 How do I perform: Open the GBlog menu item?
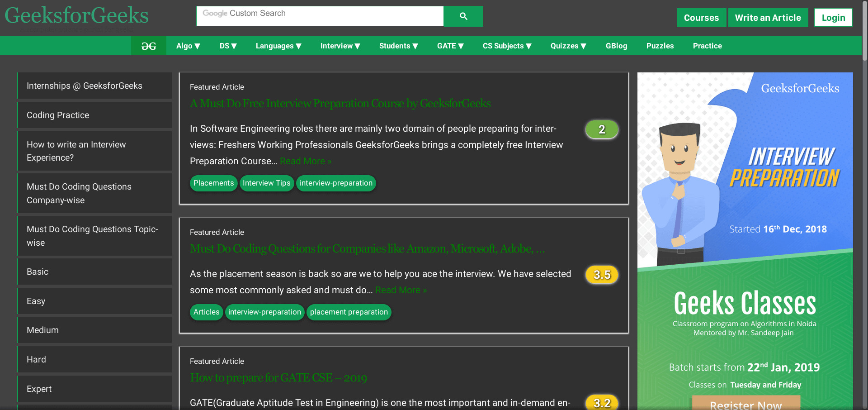616,46
